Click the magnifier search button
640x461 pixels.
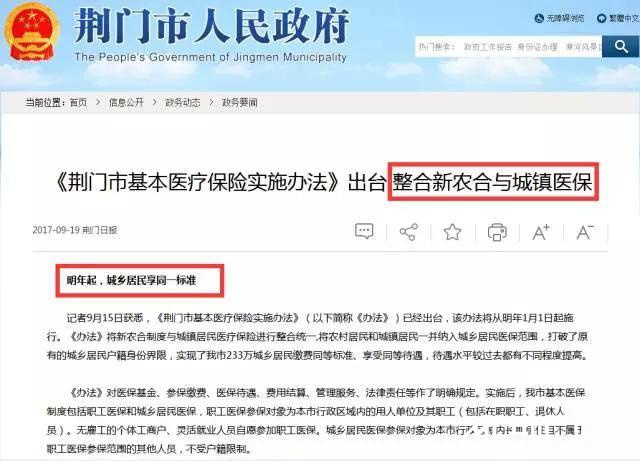(x=621, y=47)
